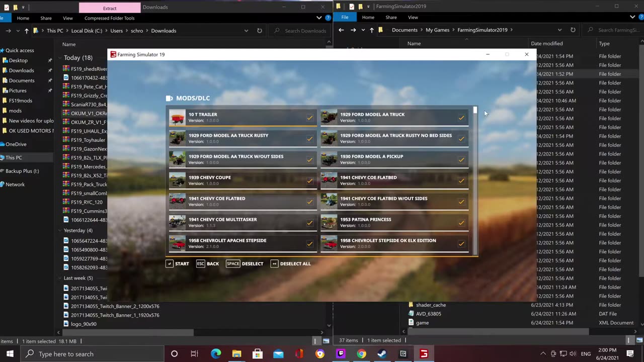Open address history dropdown in FarmingSimulator2019 window

point(559,30)
